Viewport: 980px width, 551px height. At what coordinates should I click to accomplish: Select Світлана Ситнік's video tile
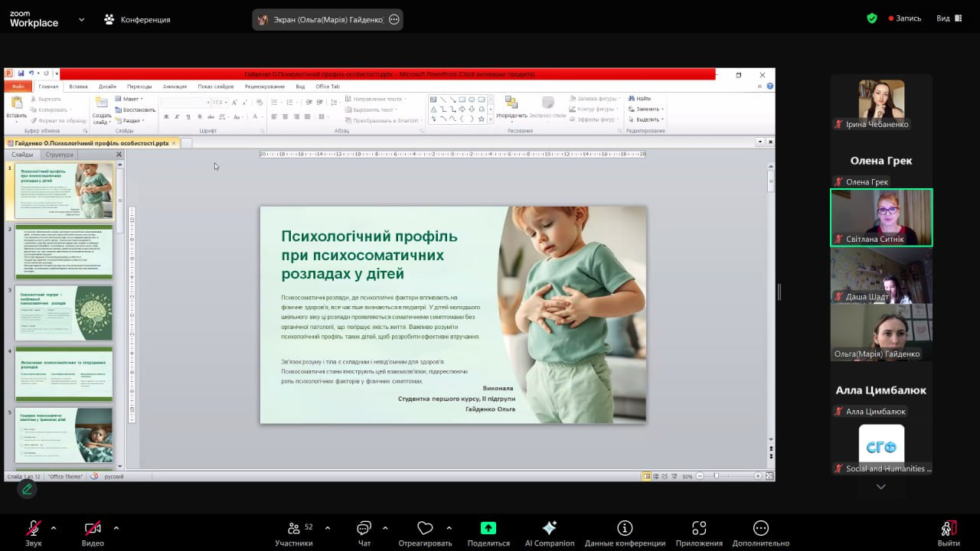point(881,217)
